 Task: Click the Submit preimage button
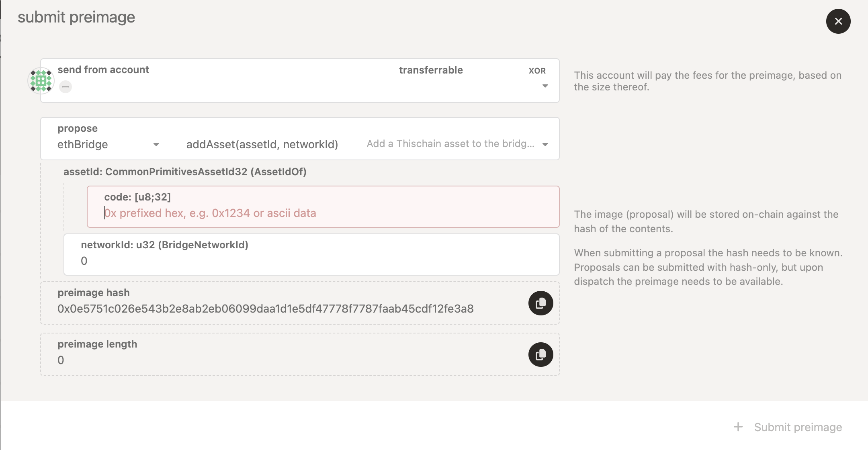click(788, 427)
